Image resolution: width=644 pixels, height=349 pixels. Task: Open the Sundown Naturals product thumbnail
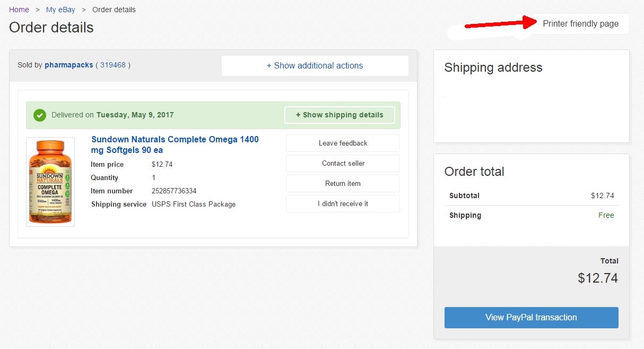tap(50, 182)
